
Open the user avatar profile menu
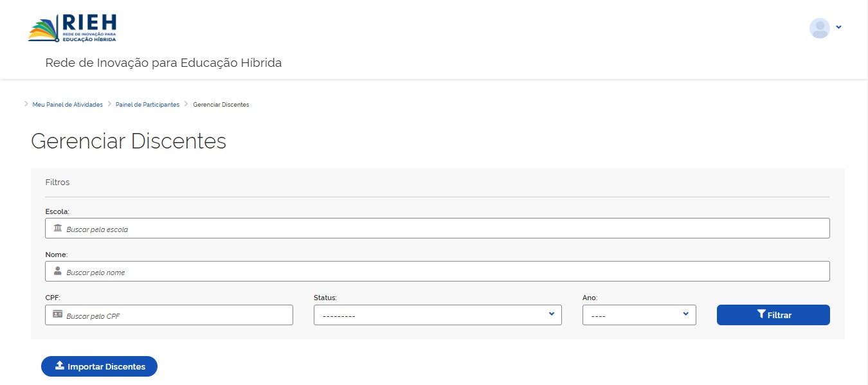[819, 28]
